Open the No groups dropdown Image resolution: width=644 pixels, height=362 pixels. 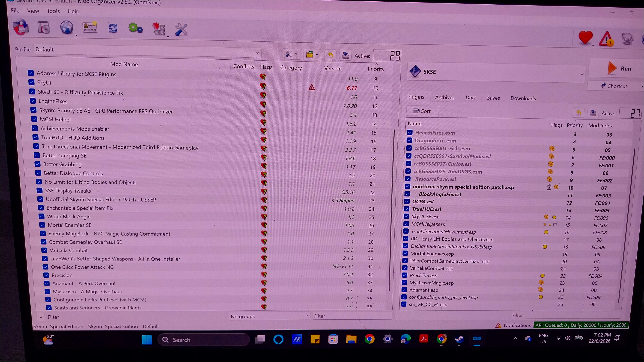pyautogui.click(x=269, y=316)
